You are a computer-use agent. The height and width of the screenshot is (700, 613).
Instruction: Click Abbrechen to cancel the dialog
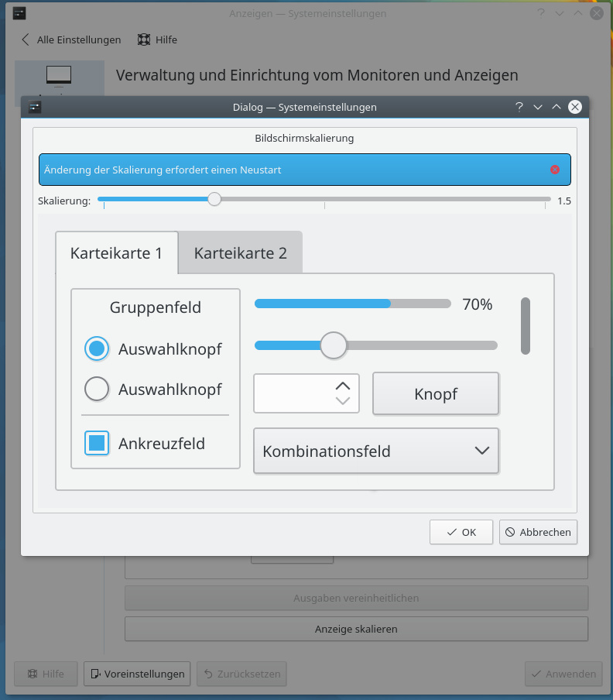[x=538, y=532]
